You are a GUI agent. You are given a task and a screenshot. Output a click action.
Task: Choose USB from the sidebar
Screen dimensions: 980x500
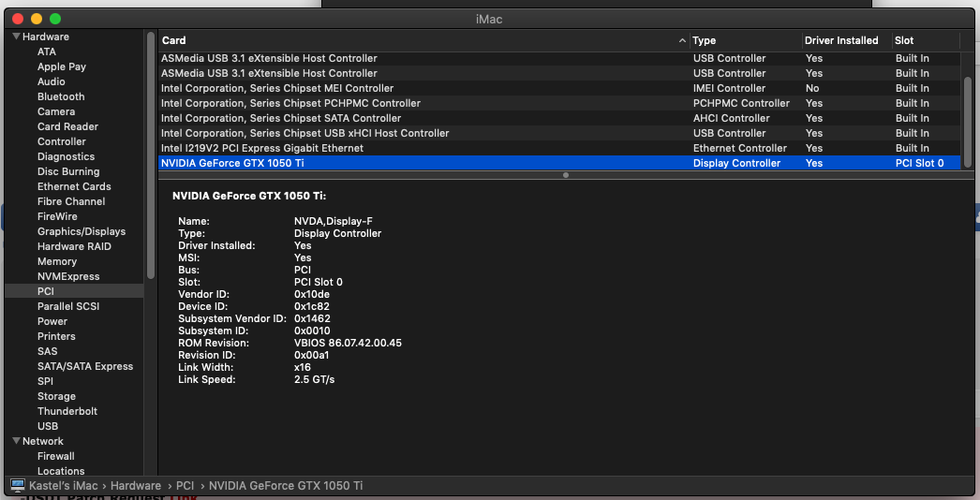point(48,426)
